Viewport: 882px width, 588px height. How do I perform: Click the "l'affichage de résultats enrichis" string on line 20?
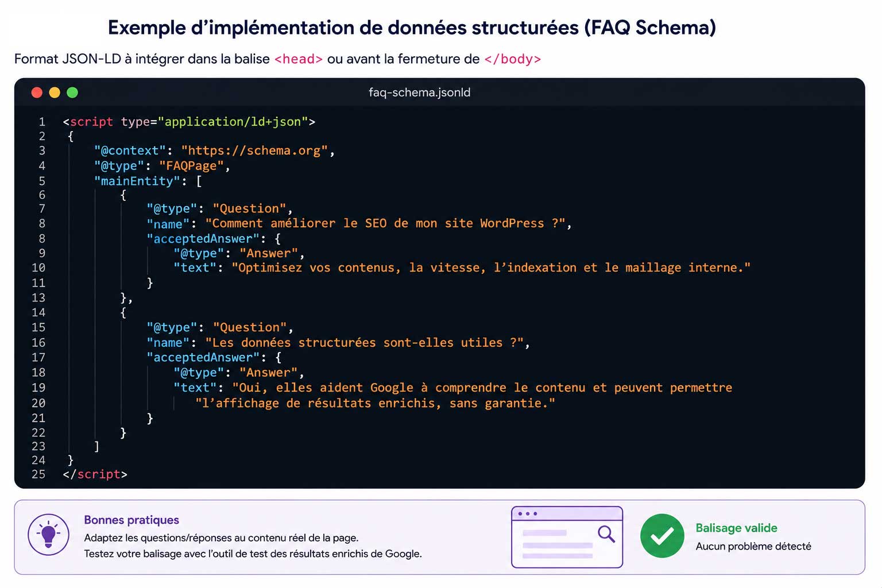click(375, 403)
